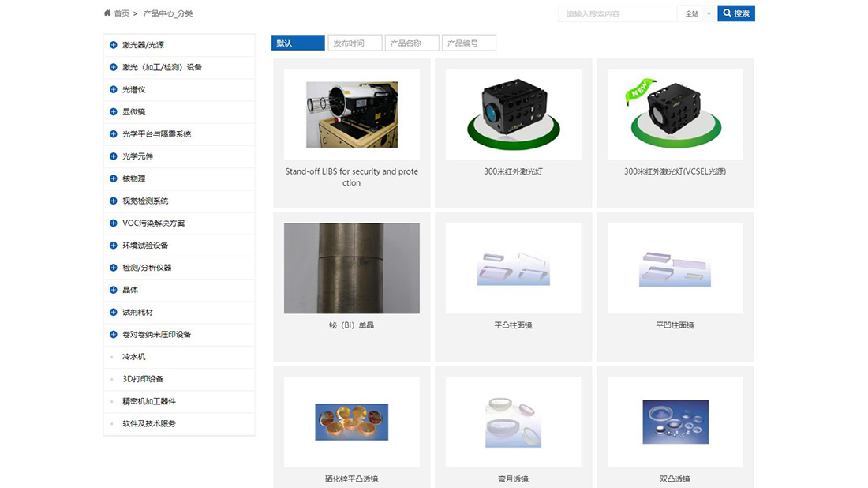The height and width of the screenshot is (488, 868).
Task: Open 软件及技术服务 category
Action: (x=149, y=423)
